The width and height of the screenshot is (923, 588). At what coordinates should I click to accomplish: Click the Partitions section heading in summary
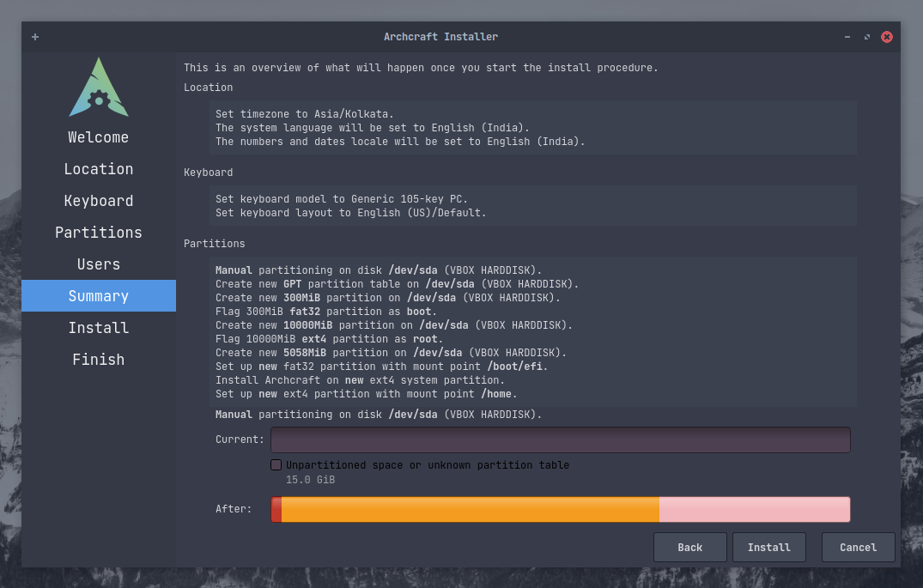(215, 244)
